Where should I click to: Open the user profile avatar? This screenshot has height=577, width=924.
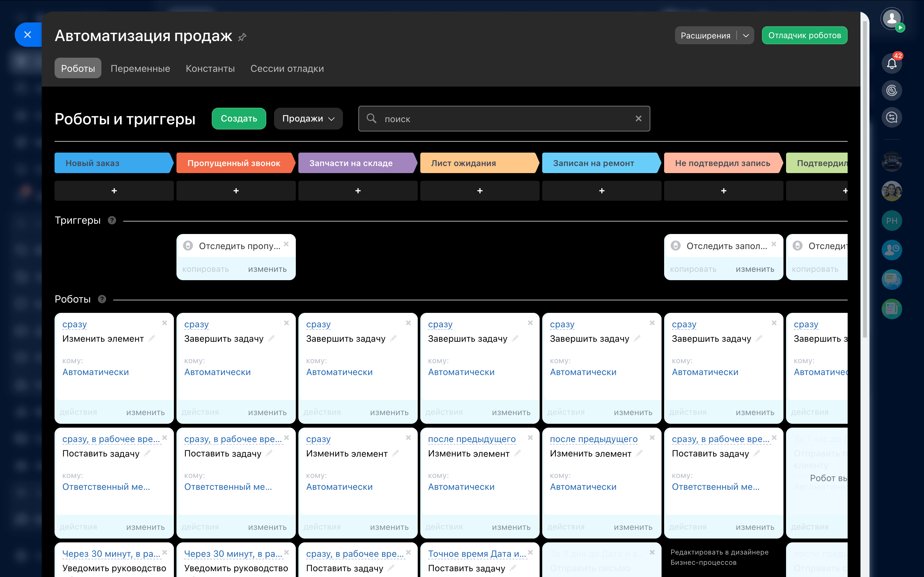[x=892, y=18]
